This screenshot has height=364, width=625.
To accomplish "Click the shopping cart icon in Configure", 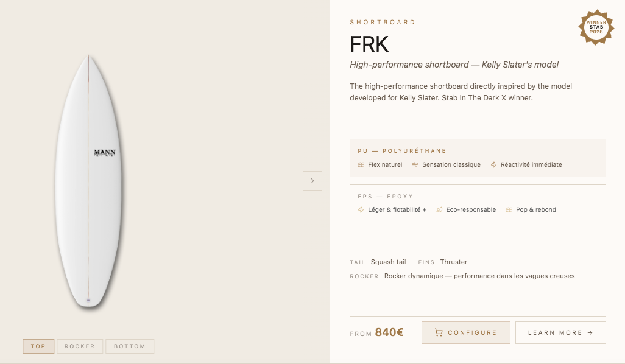I will click(439, 333).
